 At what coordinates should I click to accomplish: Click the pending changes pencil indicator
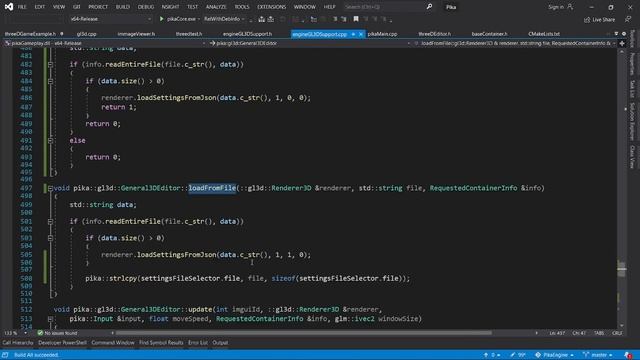pos(517,355)
